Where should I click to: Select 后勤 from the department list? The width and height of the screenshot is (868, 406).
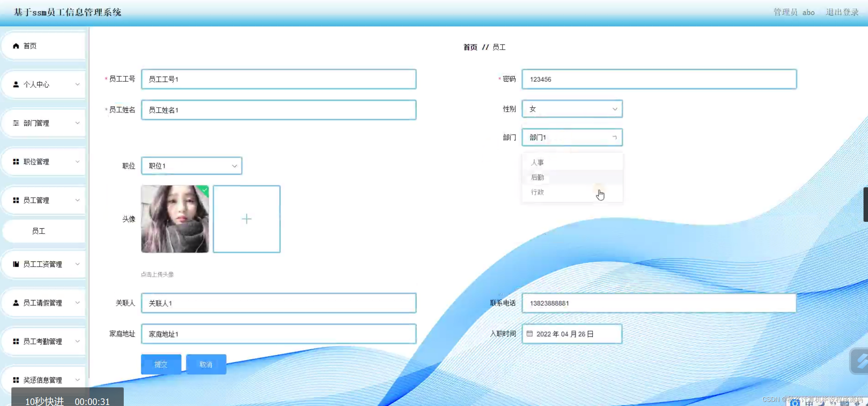(x=538, y=177)
